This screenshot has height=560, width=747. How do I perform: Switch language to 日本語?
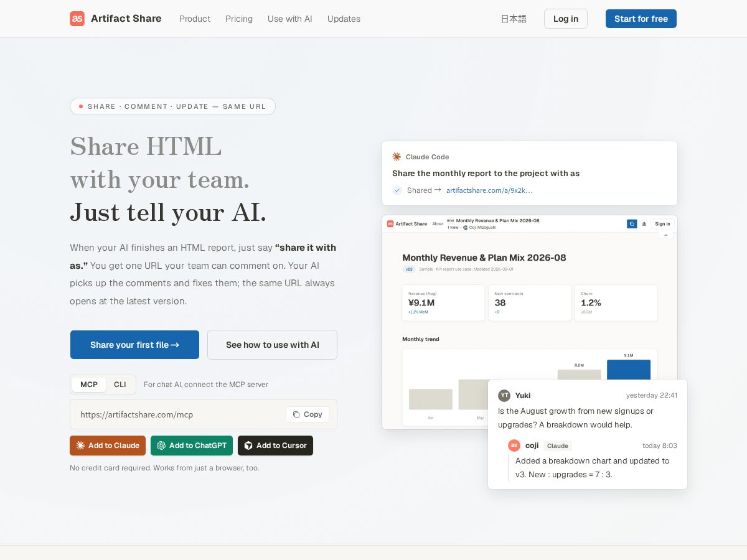click(x=514, y=19)
